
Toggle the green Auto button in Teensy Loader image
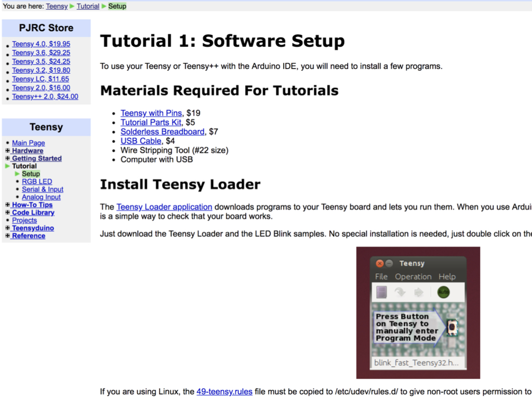point(443,292)
